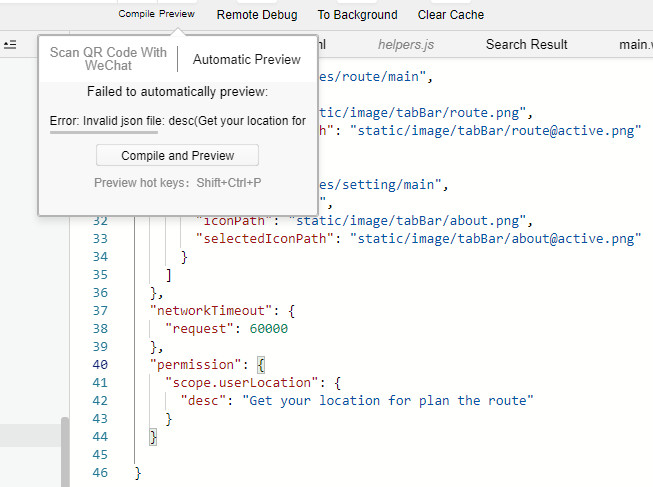
Task: Open the helpers.js editor tab
Action: [405, 44]
